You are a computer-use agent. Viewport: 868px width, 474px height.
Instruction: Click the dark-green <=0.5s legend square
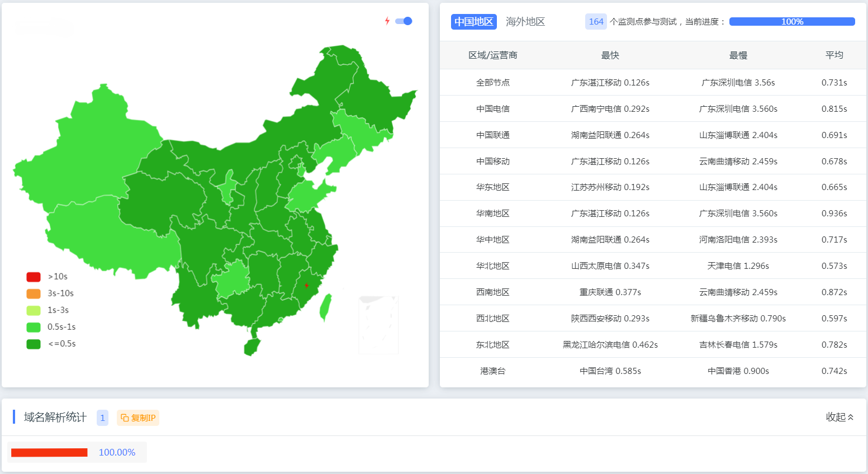33,343
